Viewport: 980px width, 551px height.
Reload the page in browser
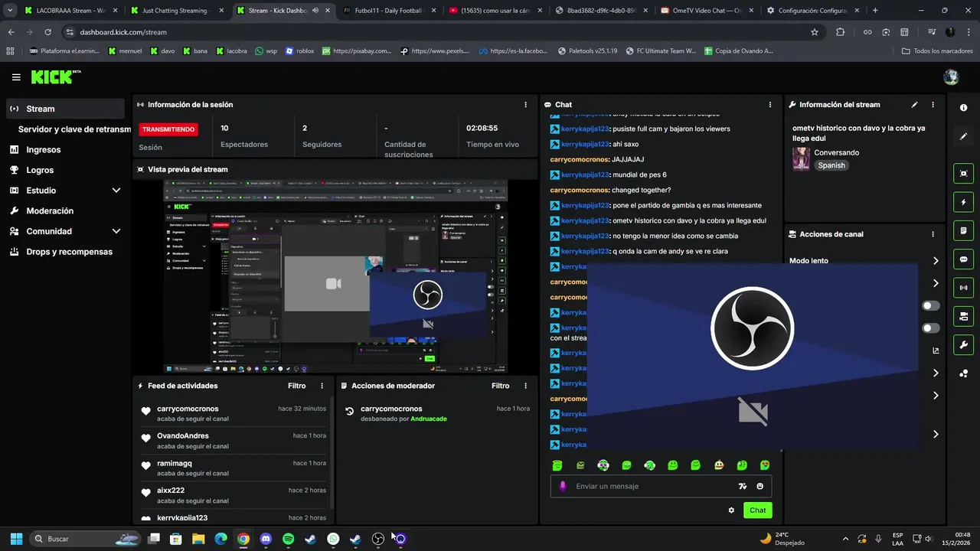point(47,32)
